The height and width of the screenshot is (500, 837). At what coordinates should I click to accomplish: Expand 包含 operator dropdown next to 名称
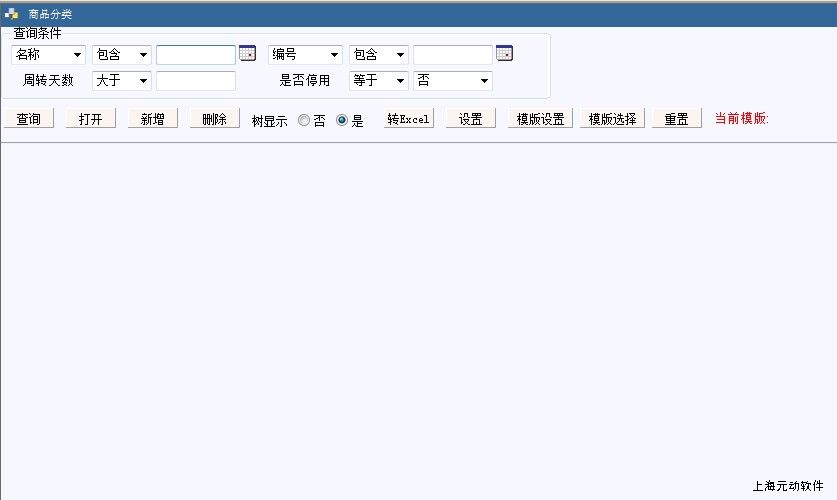pos(122,55)
